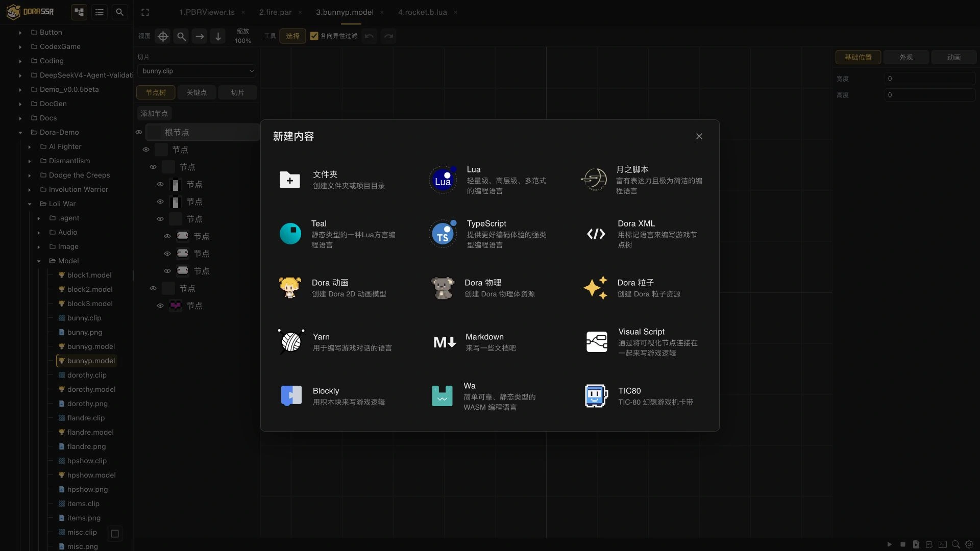Click the stop icon in the status bar
The image size is (980, 551).
point(903,544)
